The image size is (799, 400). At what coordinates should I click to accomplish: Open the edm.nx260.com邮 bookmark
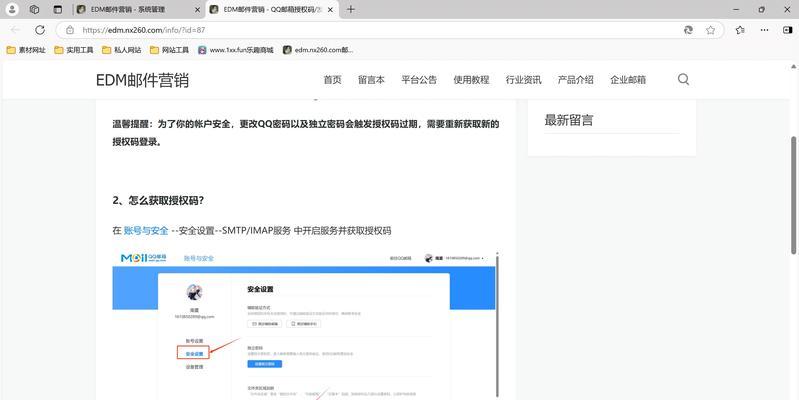pos(318,50)
